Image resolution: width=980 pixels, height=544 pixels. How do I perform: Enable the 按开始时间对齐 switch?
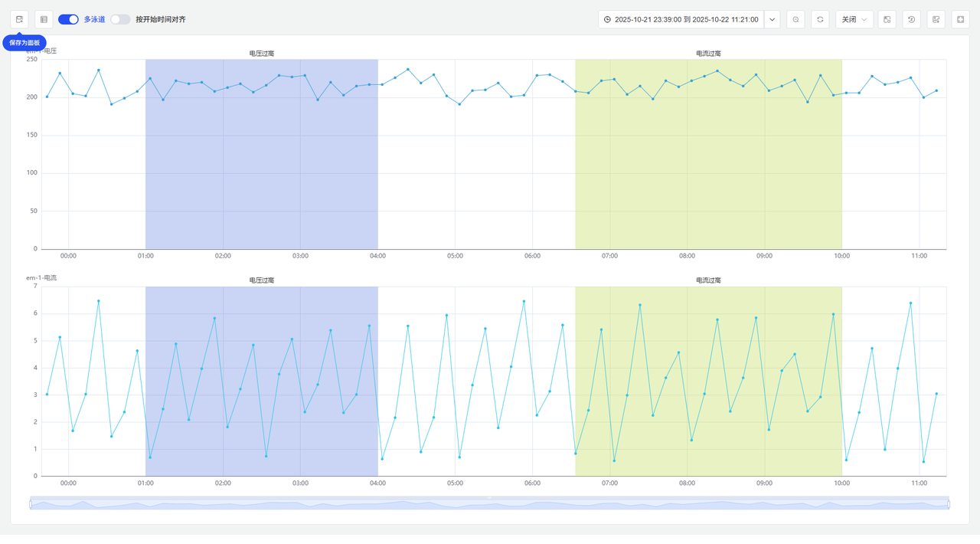click(x=120, y=19)
